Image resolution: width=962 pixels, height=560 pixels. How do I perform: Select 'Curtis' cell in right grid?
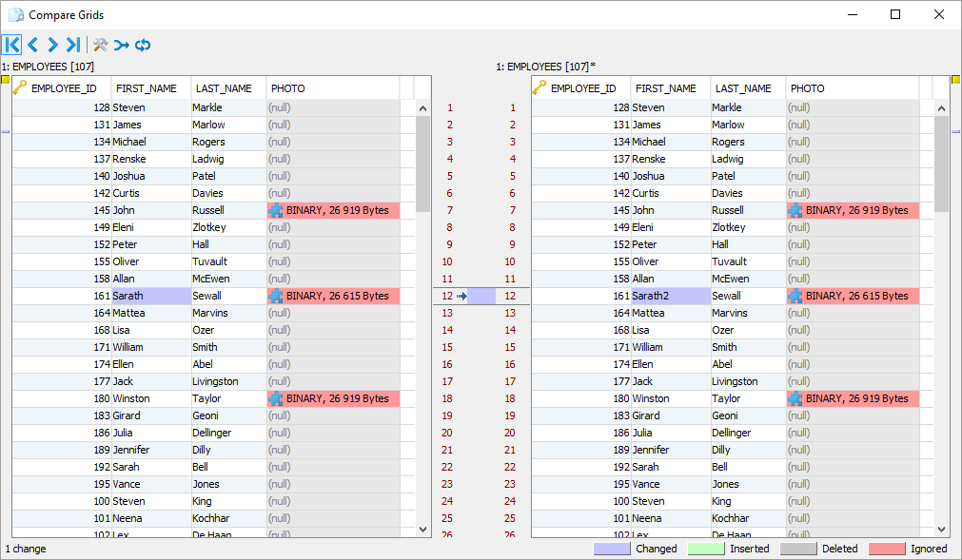point(671,193)
